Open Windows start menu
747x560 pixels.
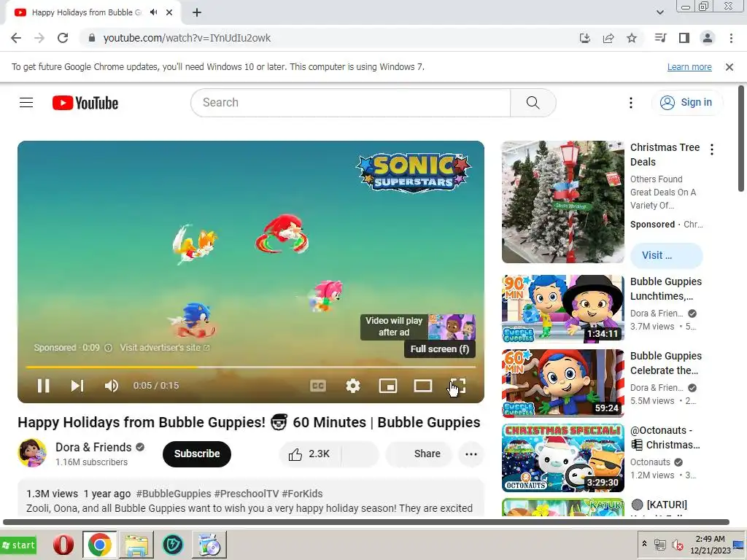pos(19,545)
